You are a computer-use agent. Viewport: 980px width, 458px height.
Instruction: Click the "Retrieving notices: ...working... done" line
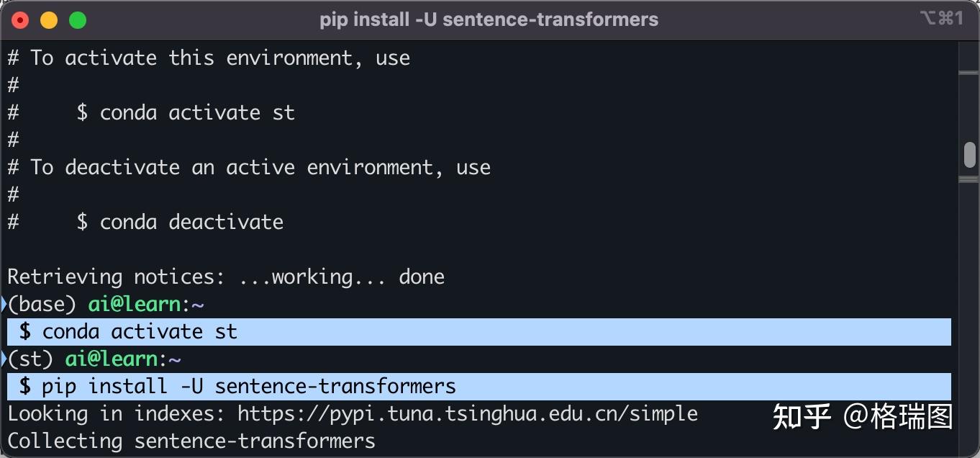point(226,277)
